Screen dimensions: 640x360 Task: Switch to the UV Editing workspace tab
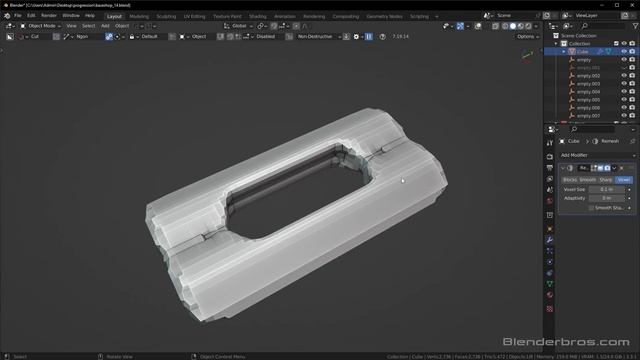coord(194,16)
